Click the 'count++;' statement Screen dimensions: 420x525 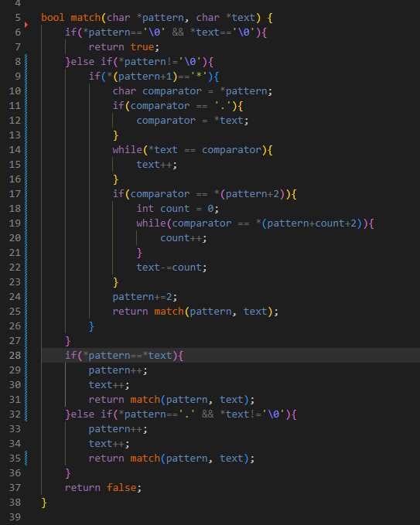click(183, 238)
